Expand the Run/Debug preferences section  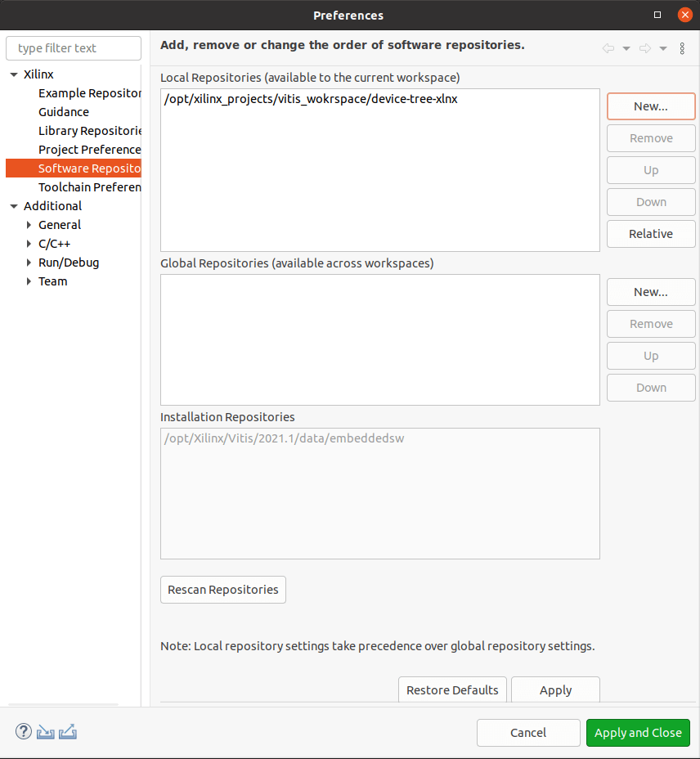click(29, 262)
